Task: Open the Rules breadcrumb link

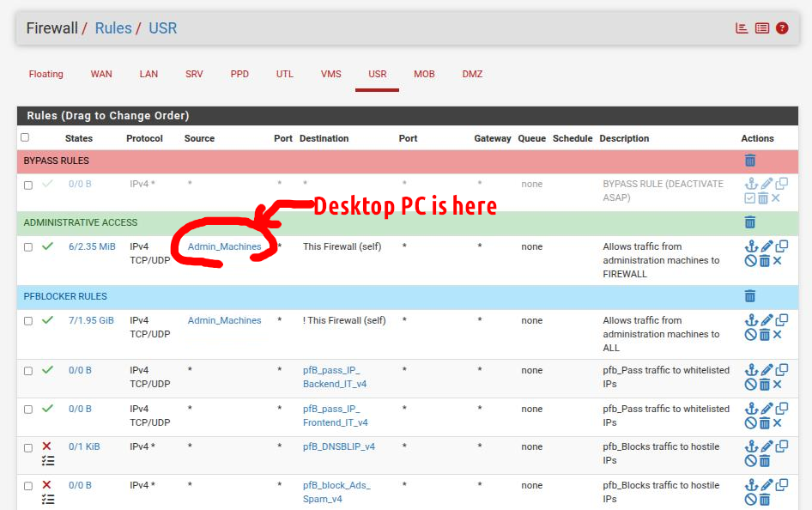Action: click(x=113, y=28)
